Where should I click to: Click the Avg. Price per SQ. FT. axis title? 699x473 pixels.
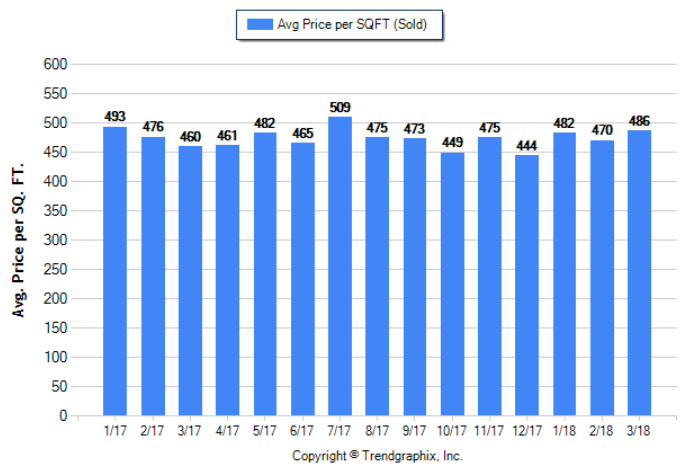click(18, 240)
